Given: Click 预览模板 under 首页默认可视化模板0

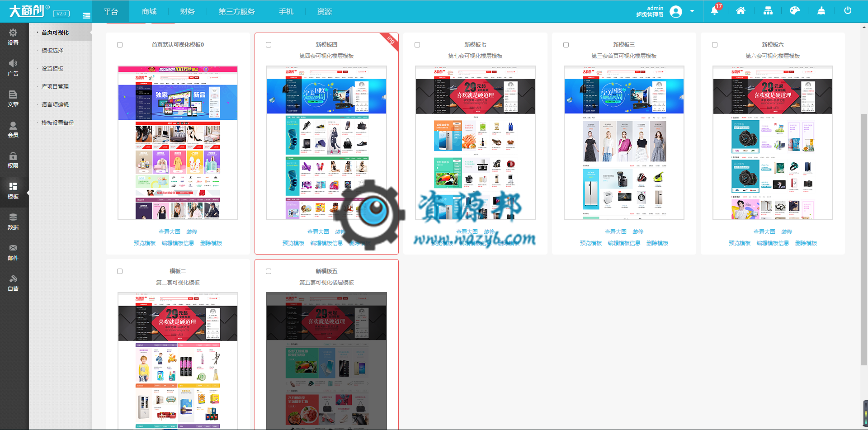Looking at the screenshot, I should [145, 243].
